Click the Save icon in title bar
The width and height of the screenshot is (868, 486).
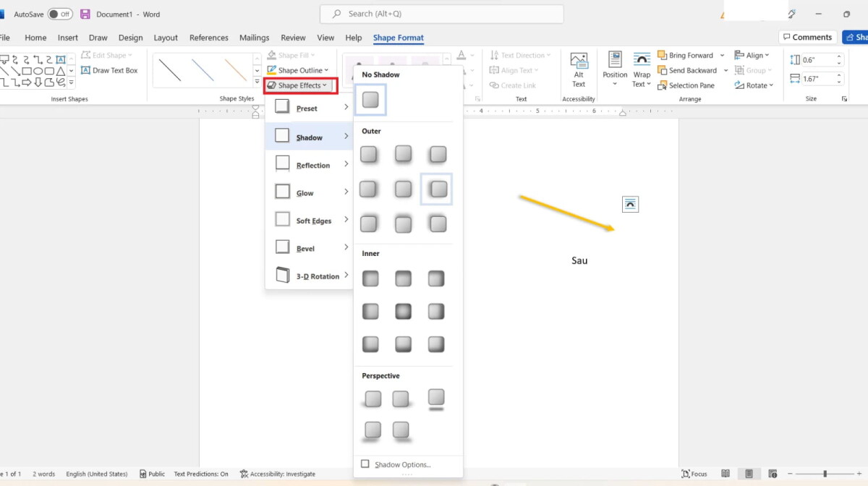pos(85,14)
